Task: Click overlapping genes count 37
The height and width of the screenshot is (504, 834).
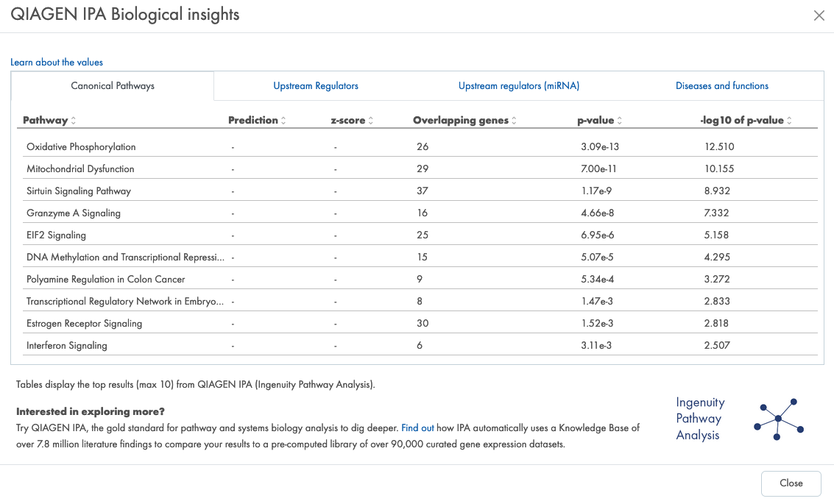Action: click(x=423, y=191)
